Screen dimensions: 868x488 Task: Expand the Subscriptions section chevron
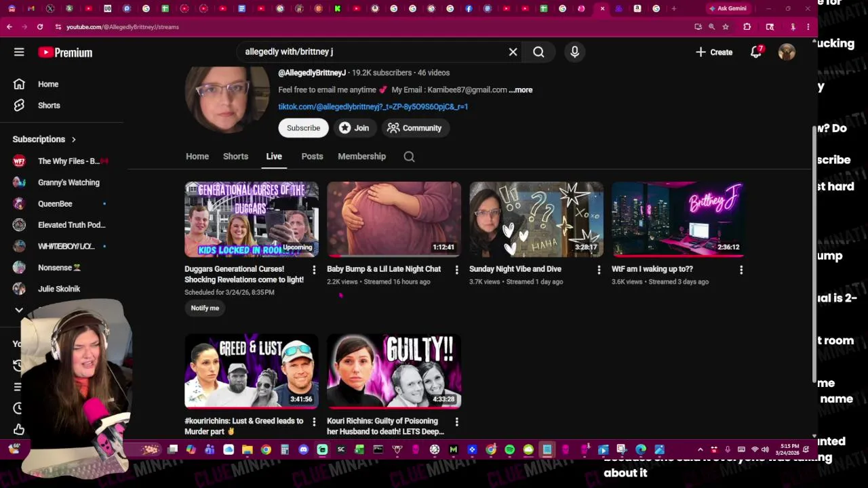[73, 139]
